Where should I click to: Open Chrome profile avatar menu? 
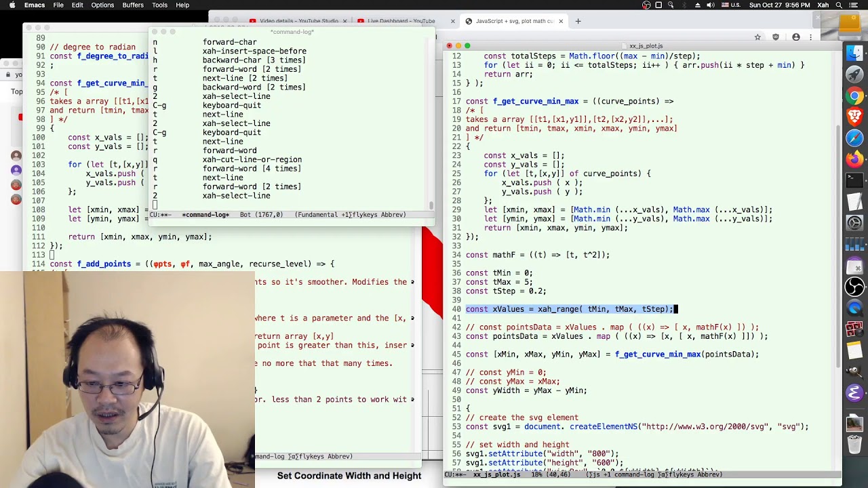pos(796,37)
